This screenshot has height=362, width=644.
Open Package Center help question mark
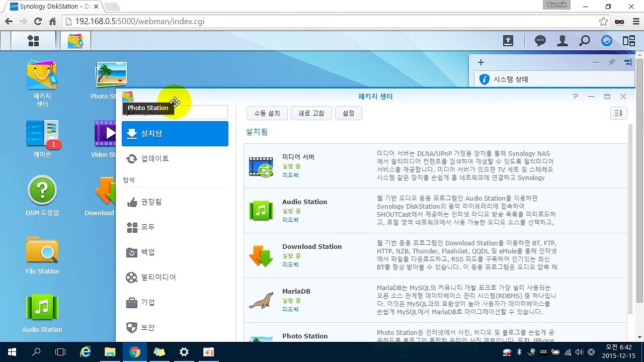tap(575, 97)
